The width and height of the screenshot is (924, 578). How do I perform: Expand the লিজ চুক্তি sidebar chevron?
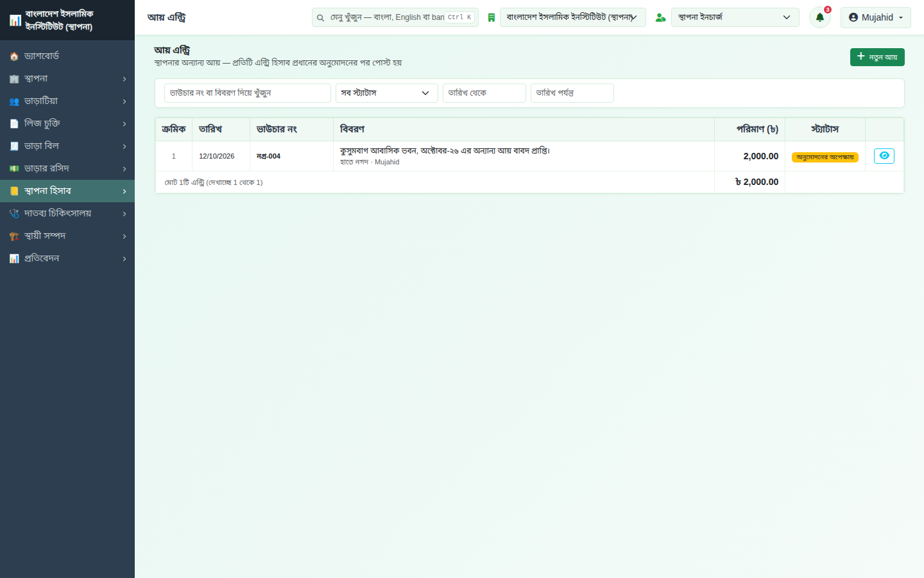[x=124, y=124]
